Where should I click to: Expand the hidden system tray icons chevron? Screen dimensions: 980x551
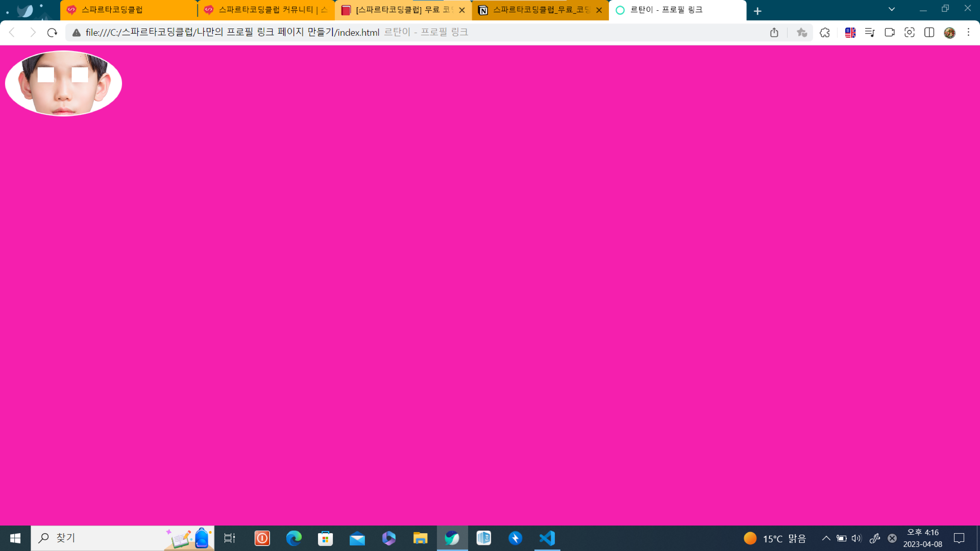[x=826, y=538]
